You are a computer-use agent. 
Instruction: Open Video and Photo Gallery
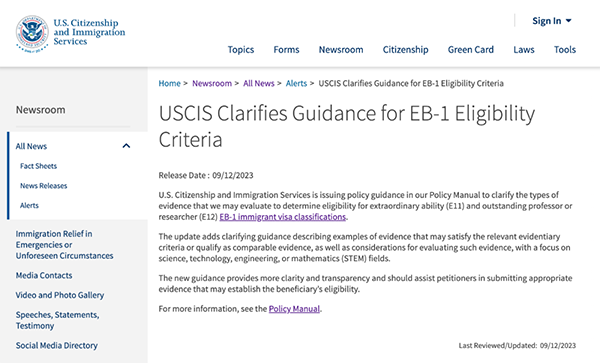pos(60,295)
